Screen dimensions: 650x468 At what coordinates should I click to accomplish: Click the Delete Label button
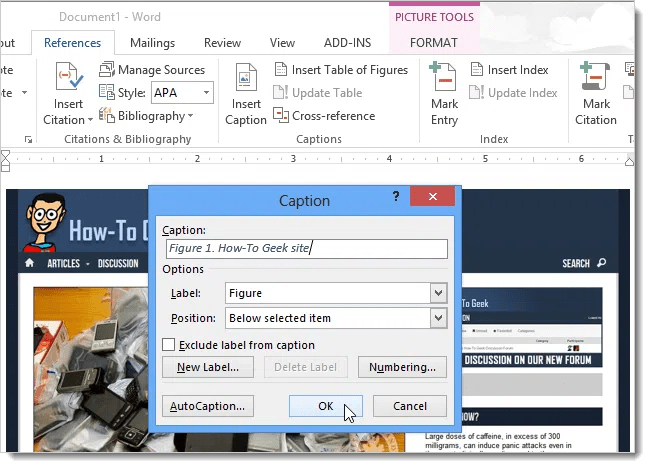pos(306,367)
